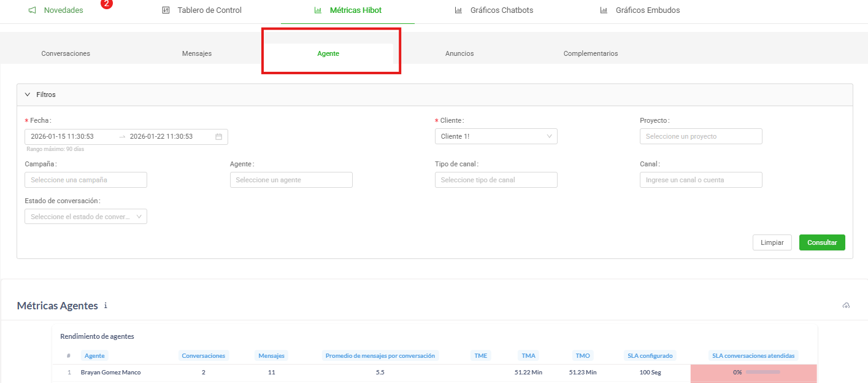Click the red notification badge on Novedades

(106, 4)
